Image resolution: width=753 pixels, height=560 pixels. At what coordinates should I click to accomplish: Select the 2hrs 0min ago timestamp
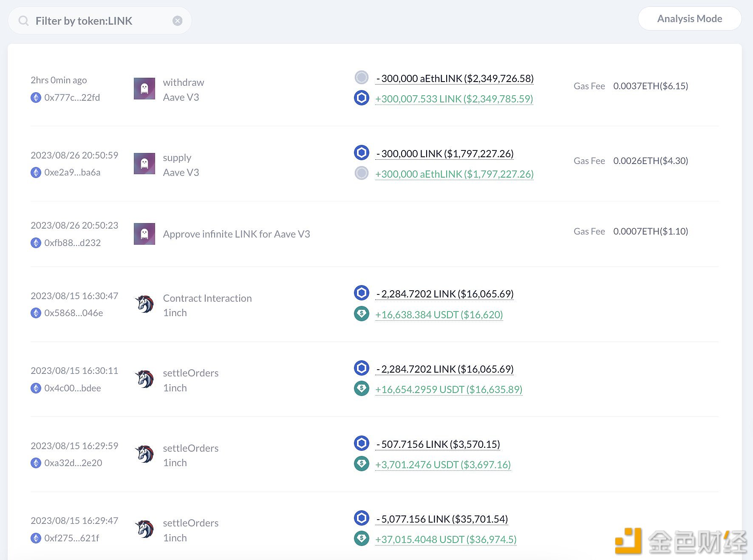[59, 80]
